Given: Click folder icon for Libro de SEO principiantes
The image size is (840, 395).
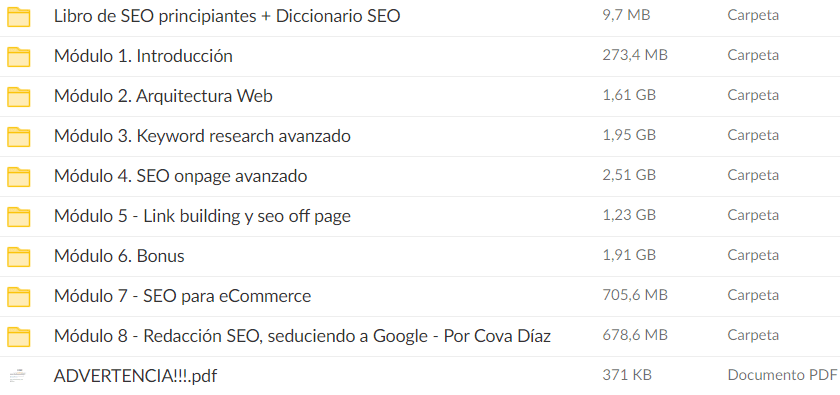Looking at the screenshot, I should [18, 17].
